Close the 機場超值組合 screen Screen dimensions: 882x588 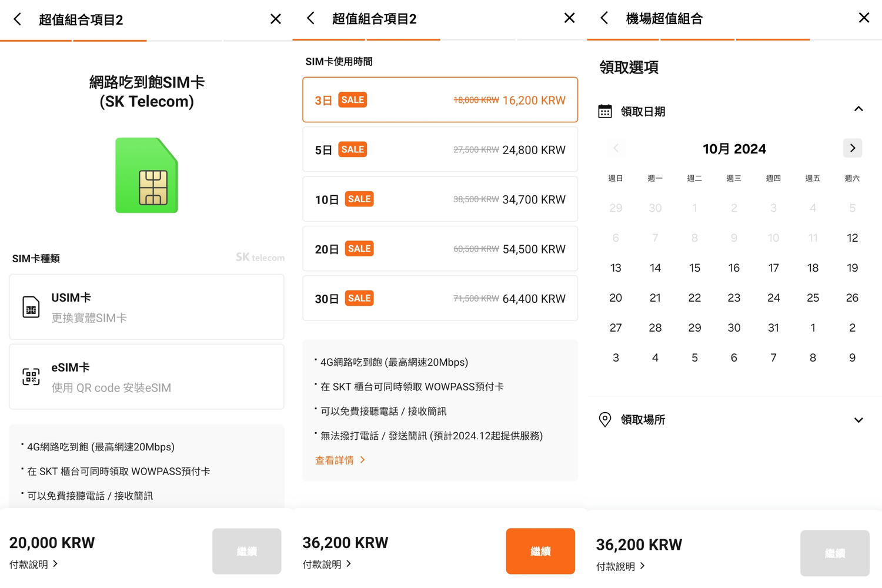pyautogui.click(x=864, y=18)
